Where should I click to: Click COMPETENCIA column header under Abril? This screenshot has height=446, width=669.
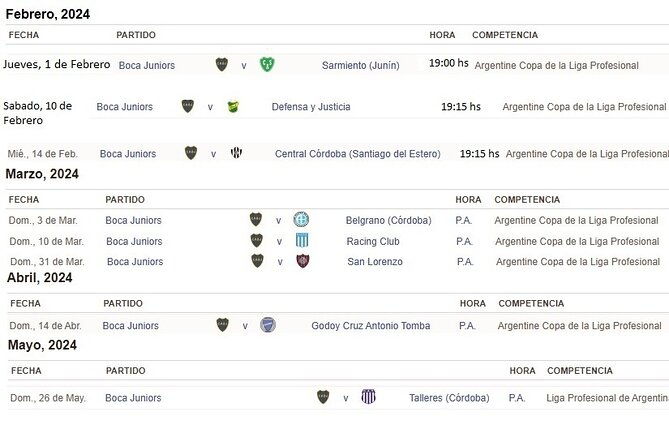click(531, 303)
